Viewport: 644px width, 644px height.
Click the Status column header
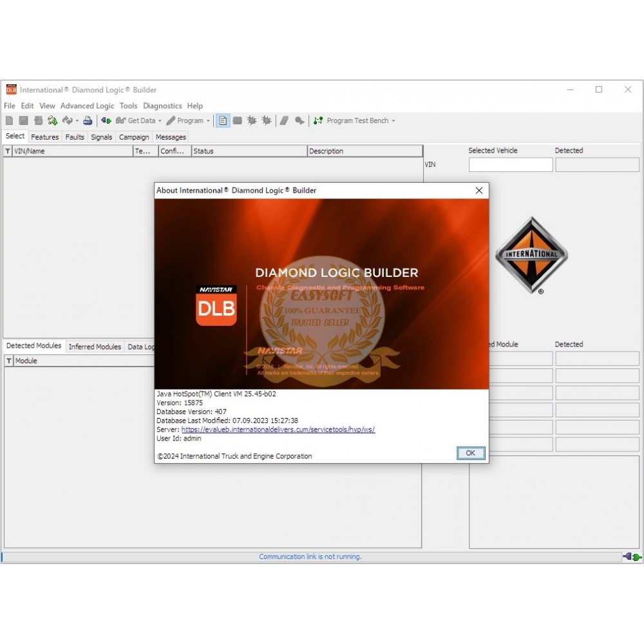[x=249, y=151]
